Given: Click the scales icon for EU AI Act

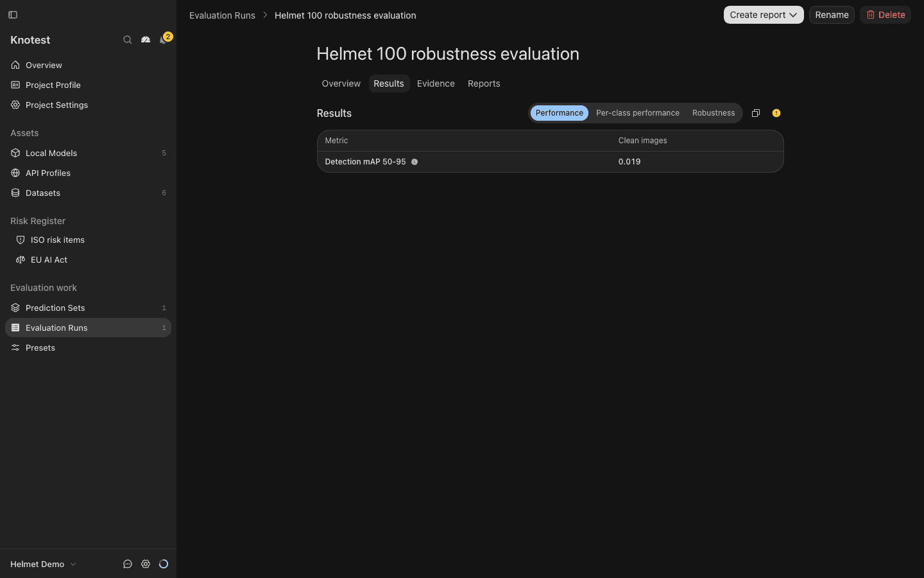Looking at the screenshot, I should point(21,259).
